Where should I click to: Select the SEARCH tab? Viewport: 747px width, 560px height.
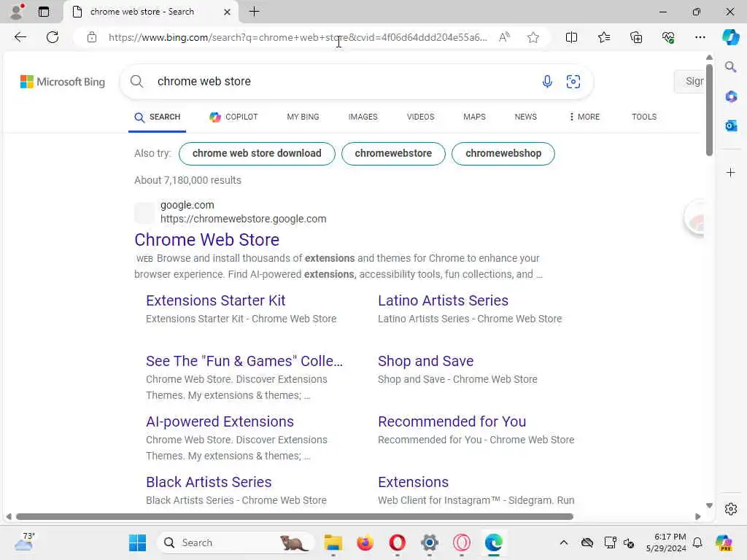point(158,117)
